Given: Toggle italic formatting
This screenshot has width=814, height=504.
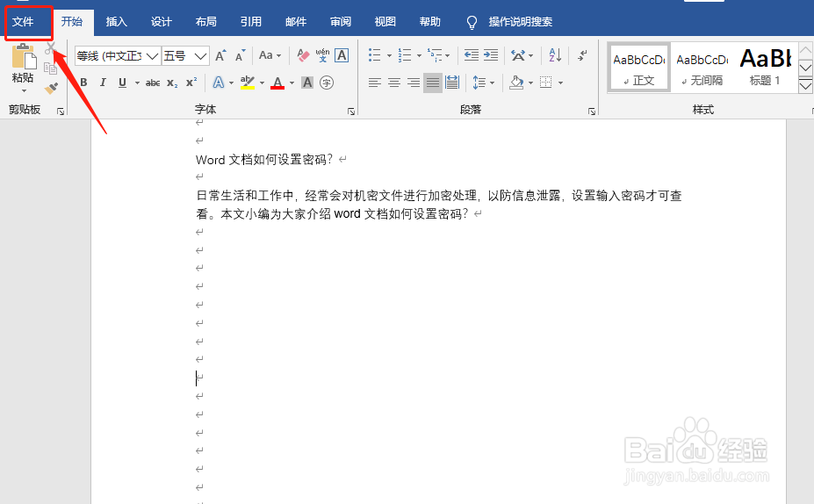Looking at the screenshot, I should tap(103, 83).
